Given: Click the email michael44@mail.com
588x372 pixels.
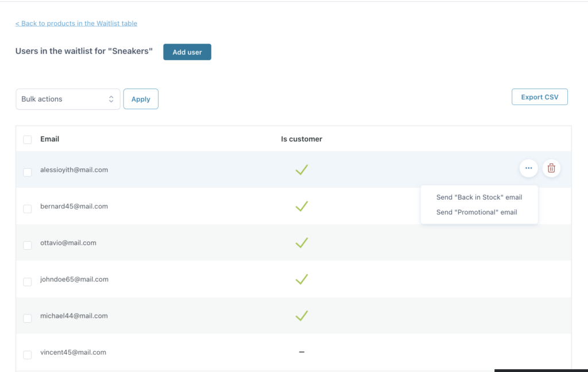Looking at the screenshot, I should [74, 316].
